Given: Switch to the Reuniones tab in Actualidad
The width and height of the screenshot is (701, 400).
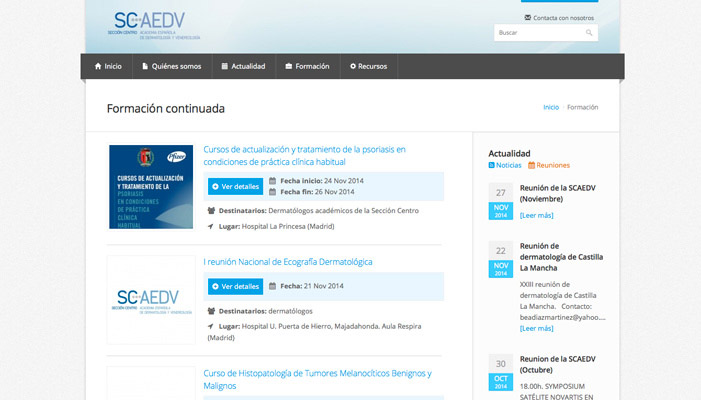Looking at the screenshot, I should click(x=549, y=165).
